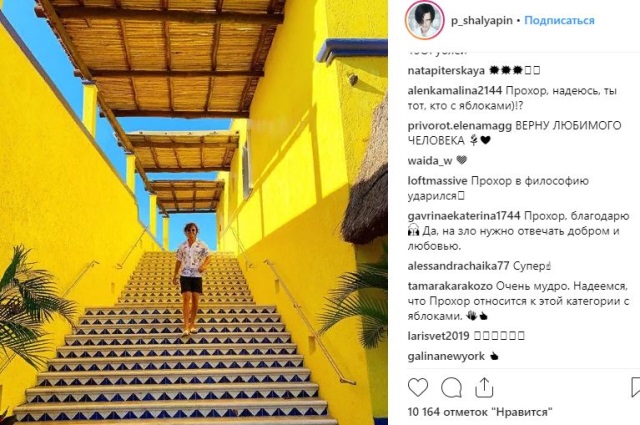
Task: Visit tamarakarakozo profile
Action: coord(450,286)
